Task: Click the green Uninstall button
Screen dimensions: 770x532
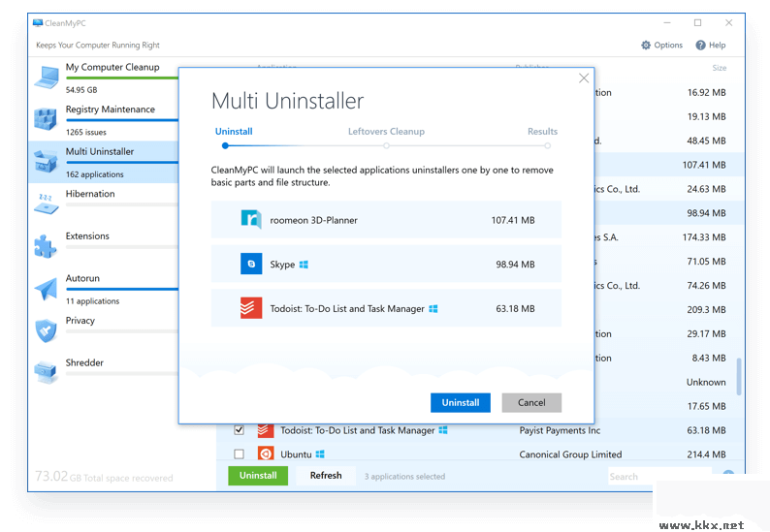Action: 258,475
